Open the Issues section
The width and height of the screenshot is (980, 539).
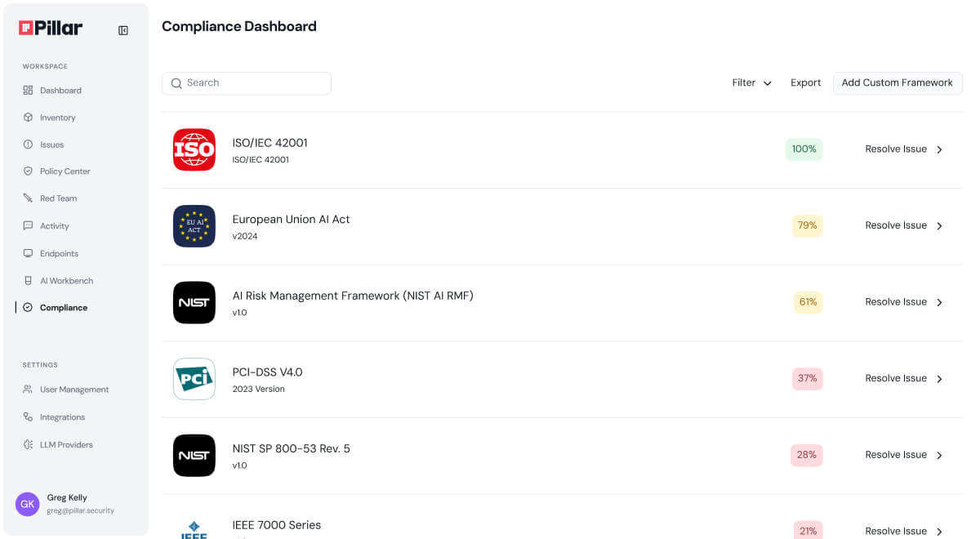pos(51,145)
